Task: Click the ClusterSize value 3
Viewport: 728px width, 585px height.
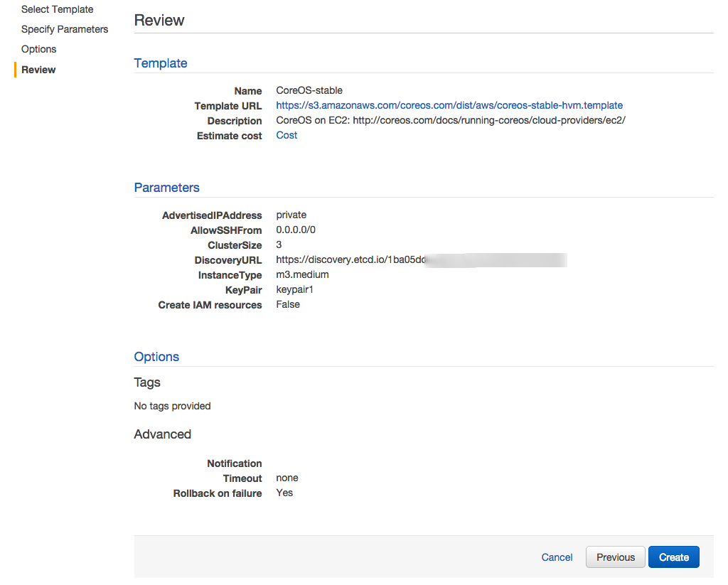Action: [x=279, y=245]
